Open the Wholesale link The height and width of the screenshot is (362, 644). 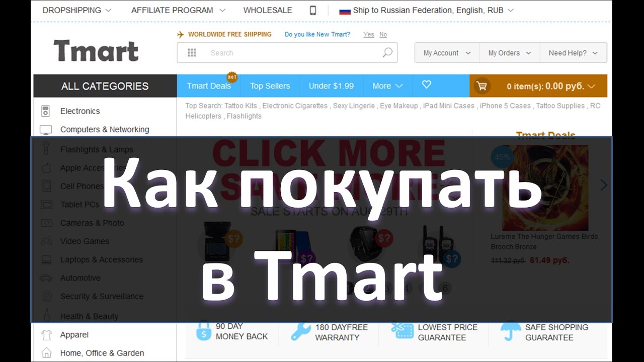(x=268, y=10)
